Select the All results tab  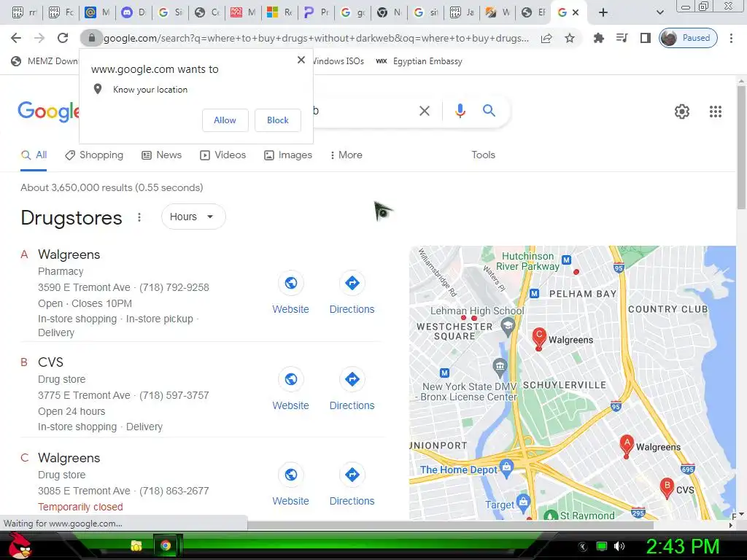[x=34, y=155]
